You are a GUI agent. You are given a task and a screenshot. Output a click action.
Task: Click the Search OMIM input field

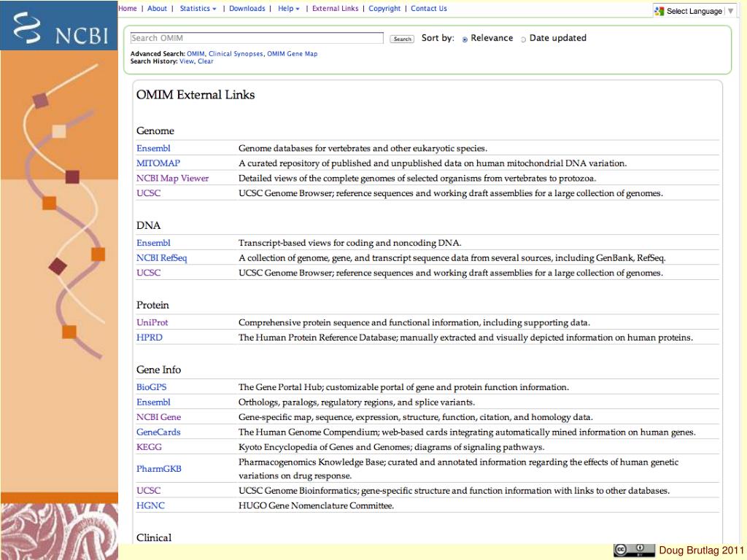coord(257,38)
